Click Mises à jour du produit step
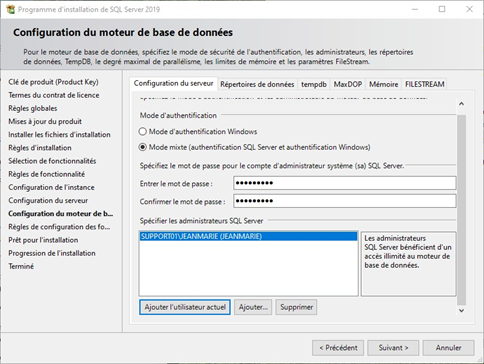 pos(45,121)
